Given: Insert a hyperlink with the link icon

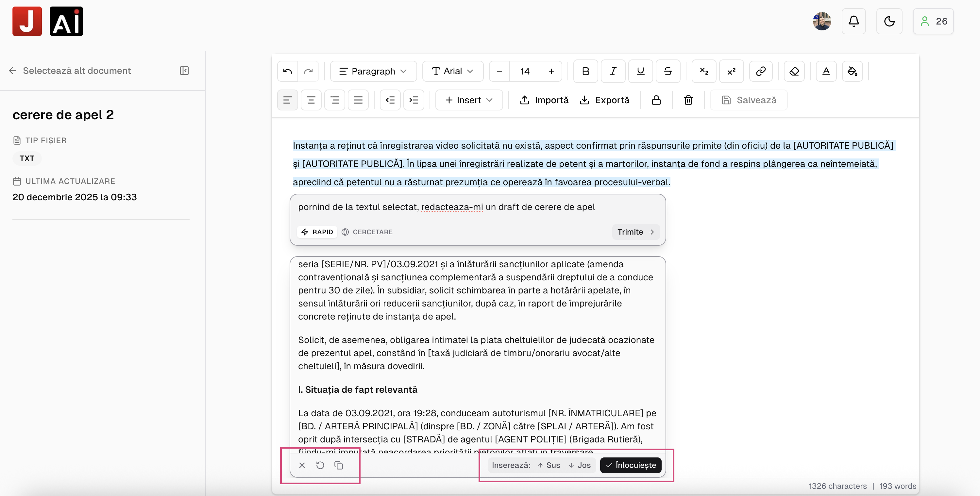Looking at the screenshot, I should [760, 71].
